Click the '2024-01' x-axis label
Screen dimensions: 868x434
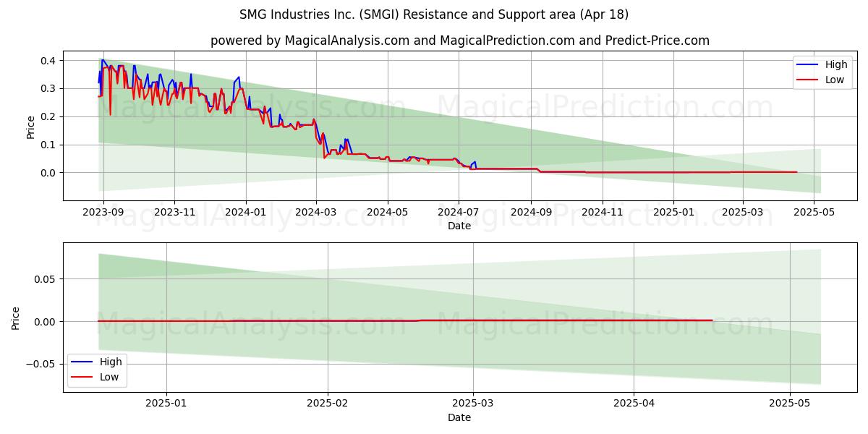tap(246, 213)
